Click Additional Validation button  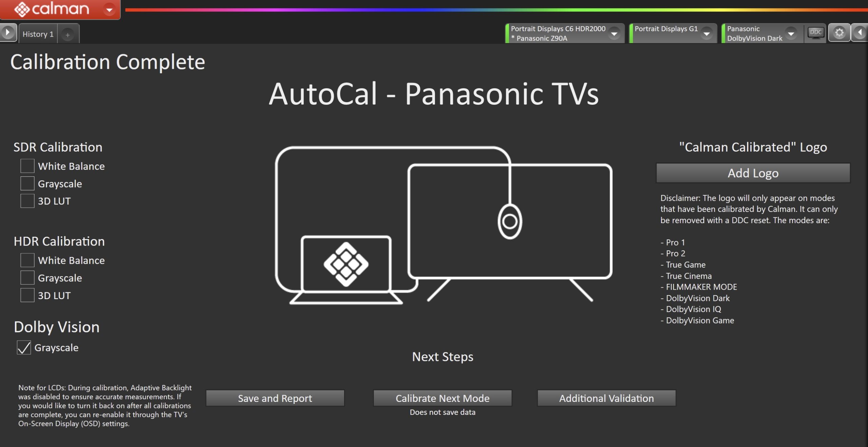pos(607,398)
